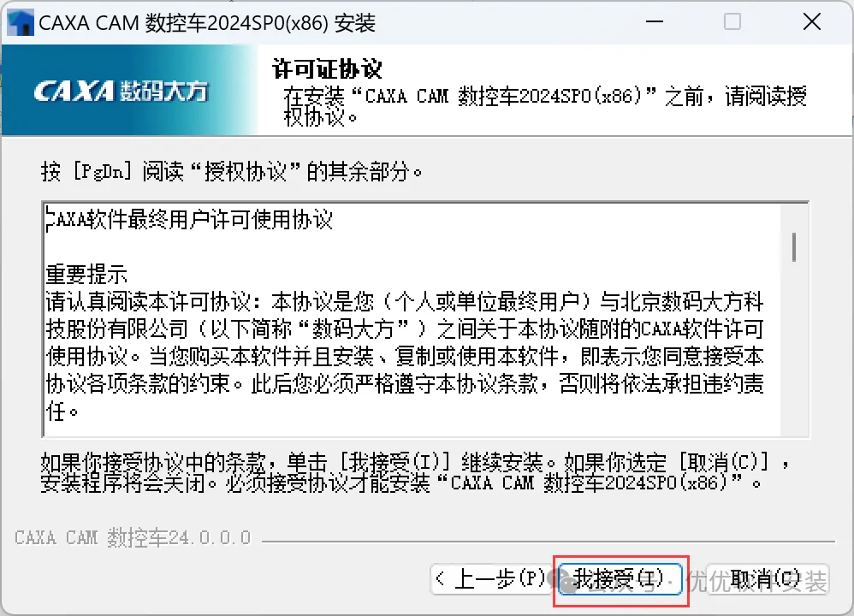Click the 如果你接受协议中的条款 paragraph below the license
The height and width of the screenshot is (616, 854).
coord(415,472)
